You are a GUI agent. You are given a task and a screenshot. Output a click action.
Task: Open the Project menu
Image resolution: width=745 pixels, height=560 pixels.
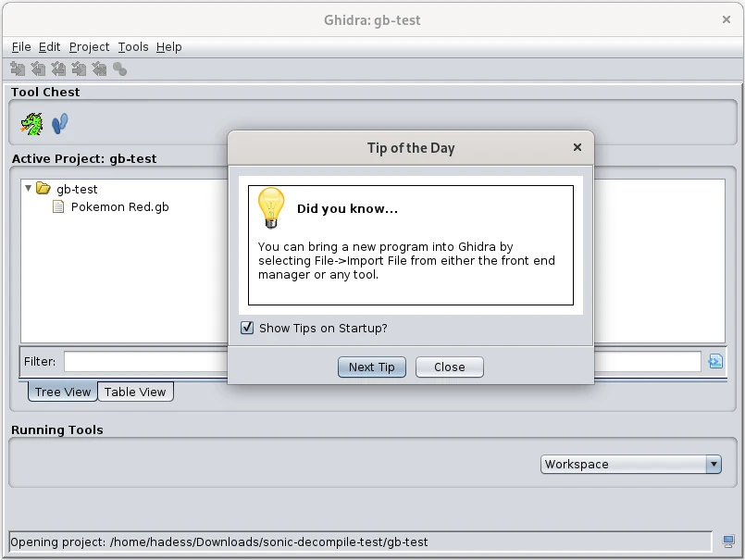[x=90, y=47]
